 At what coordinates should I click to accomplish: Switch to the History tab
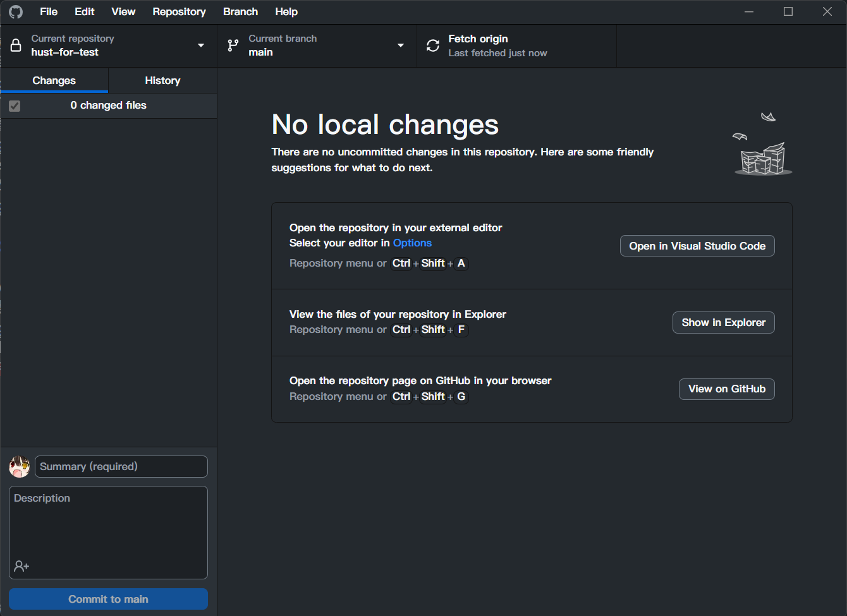tap(162, 81)
